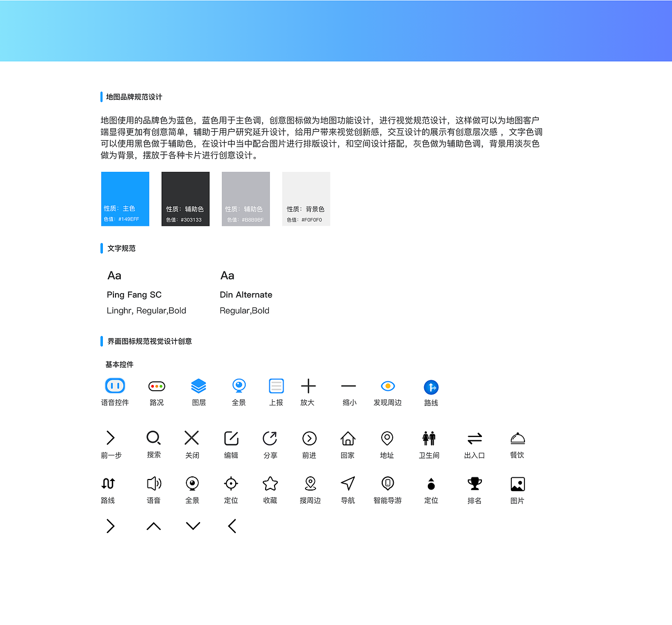Select the 导航 navigation arrow icon
The height and width of the screenshot is (625, 672).
point(348,483)
